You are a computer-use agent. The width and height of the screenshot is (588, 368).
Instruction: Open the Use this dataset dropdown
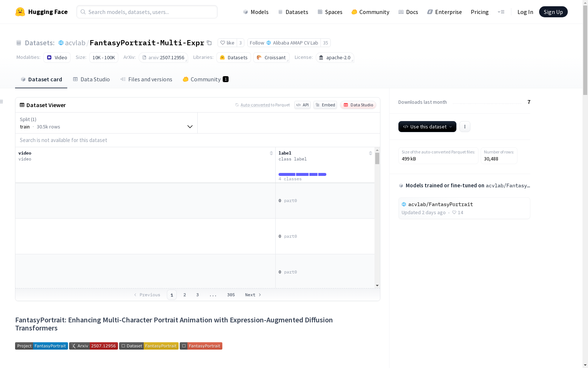[x=427, y=127]
